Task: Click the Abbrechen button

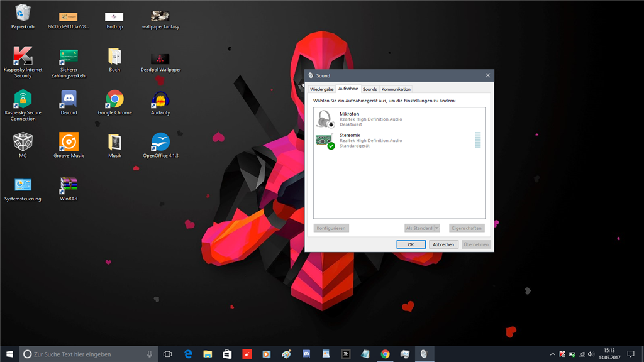Action: tap(443, 244)
